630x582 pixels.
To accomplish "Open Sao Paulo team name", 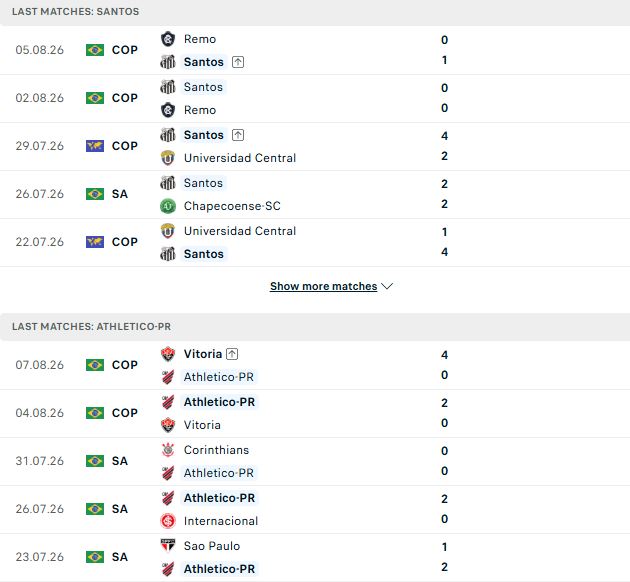I will tap(212, 546).
